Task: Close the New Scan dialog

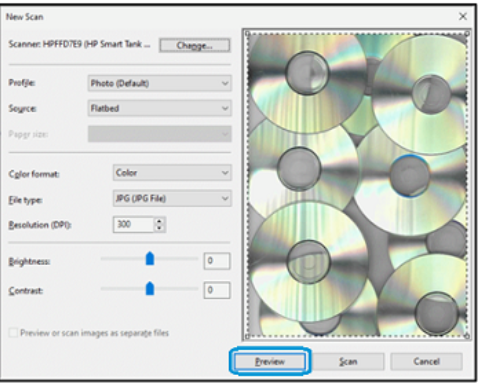Action: [x=463, y=16]
